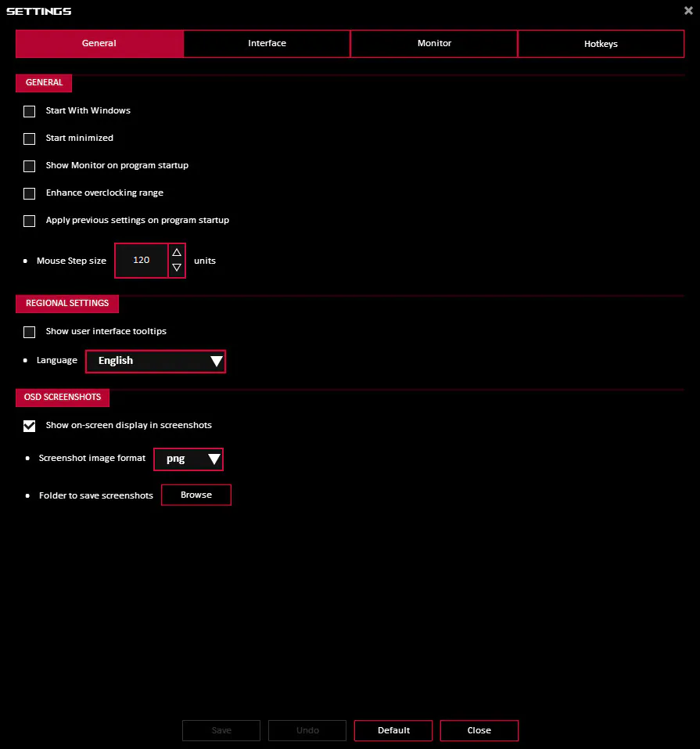
Task: Enable Show Monitor on program startup
Action: pos(30,166)
